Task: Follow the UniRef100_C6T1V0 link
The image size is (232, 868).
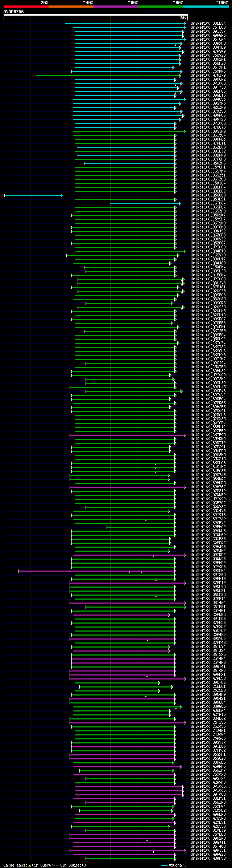Action: point(208,723)
